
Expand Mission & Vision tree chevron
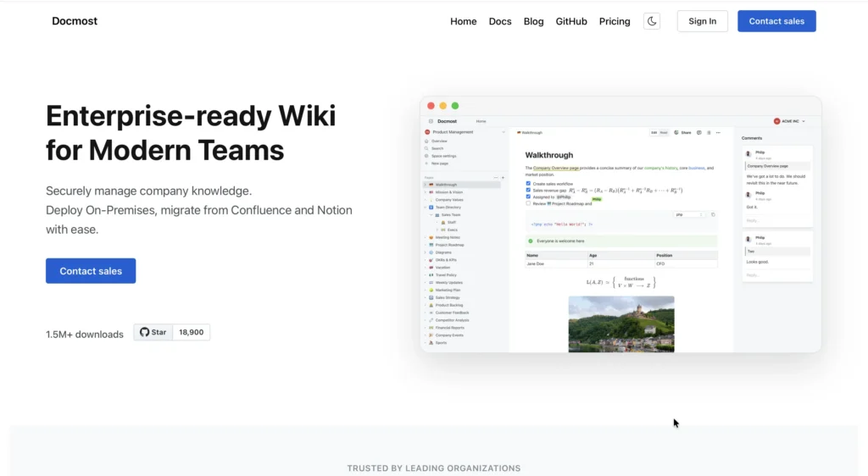click(426, 192)
